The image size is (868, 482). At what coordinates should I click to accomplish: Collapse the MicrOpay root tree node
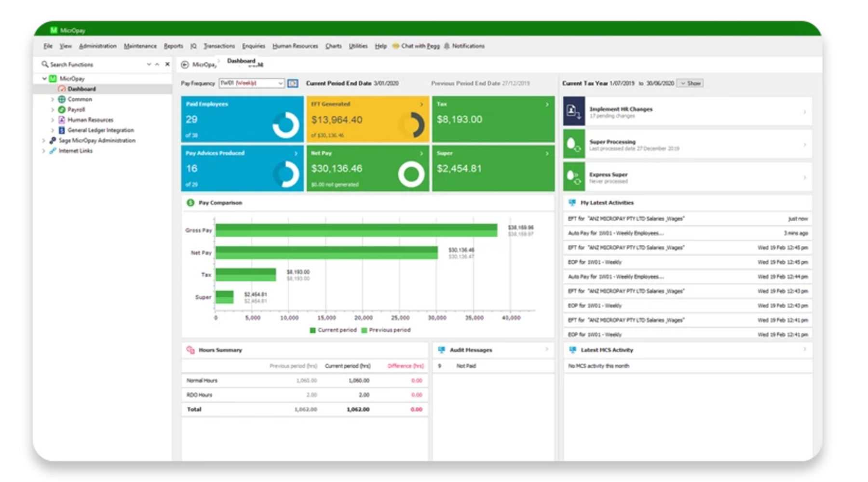pyautogui.click(x=44, y=79)
